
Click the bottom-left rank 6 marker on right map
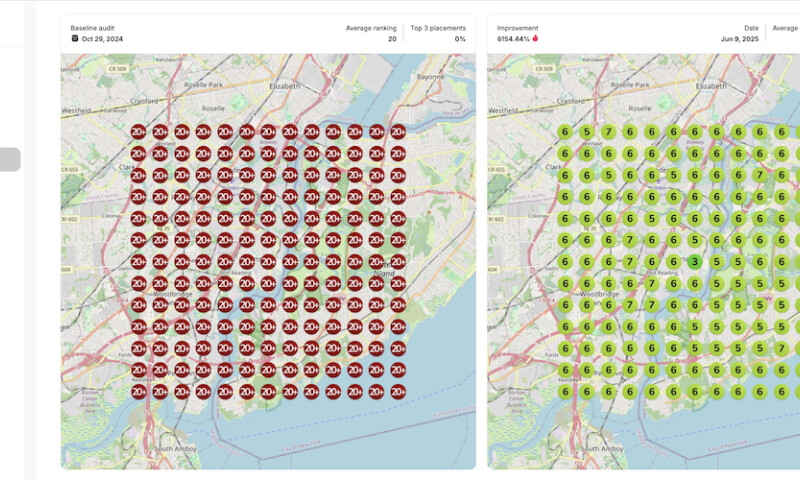[x=564, y=392]
